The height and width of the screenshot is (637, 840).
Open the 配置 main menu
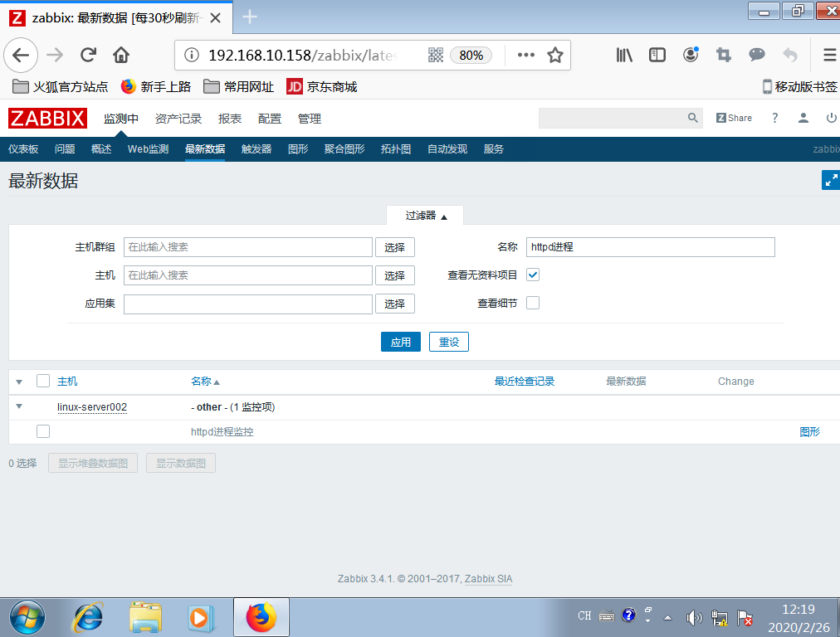click(x=270, y=119)
